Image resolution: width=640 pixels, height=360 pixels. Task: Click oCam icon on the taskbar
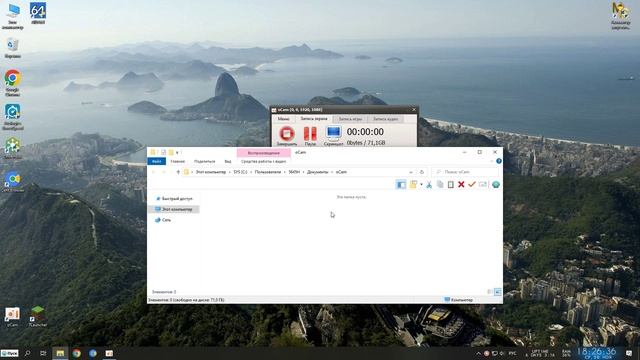pos(109,353)
